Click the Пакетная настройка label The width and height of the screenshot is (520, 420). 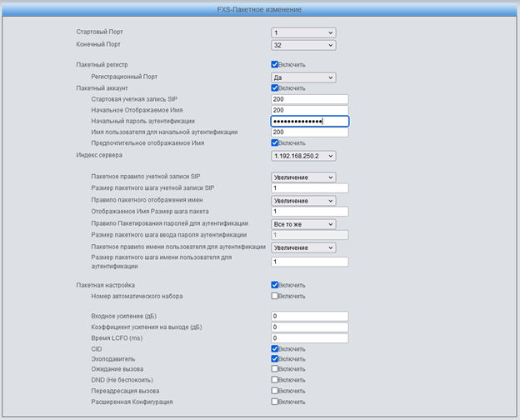106,285
